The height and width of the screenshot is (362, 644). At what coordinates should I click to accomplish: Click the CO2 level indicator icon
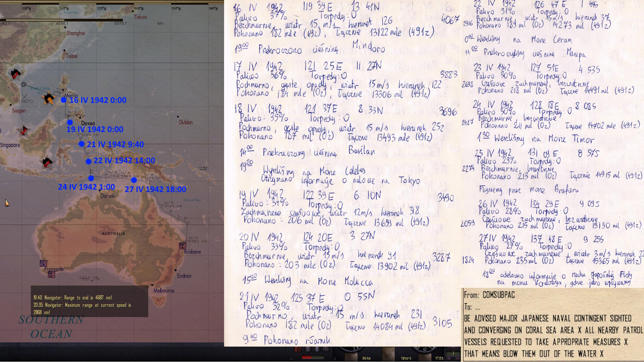(326, 349)
